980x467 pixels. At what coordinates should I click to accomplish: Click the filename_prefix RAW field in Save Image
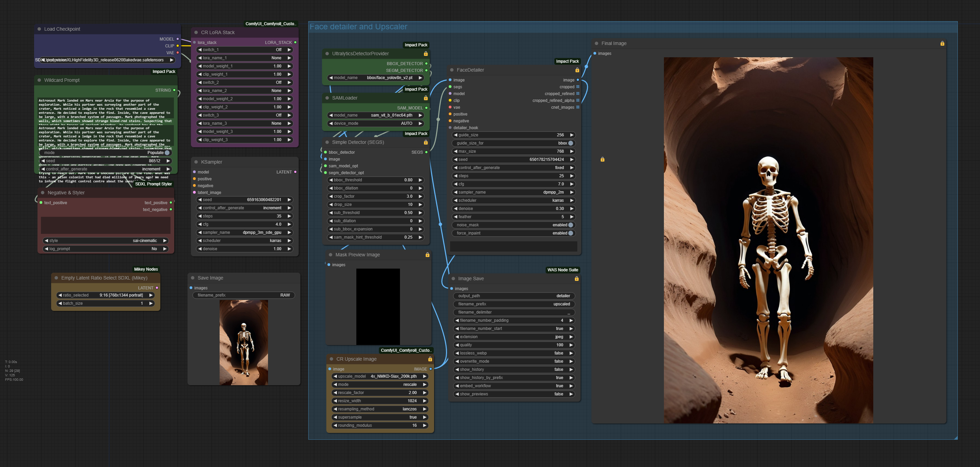[243, 295]
